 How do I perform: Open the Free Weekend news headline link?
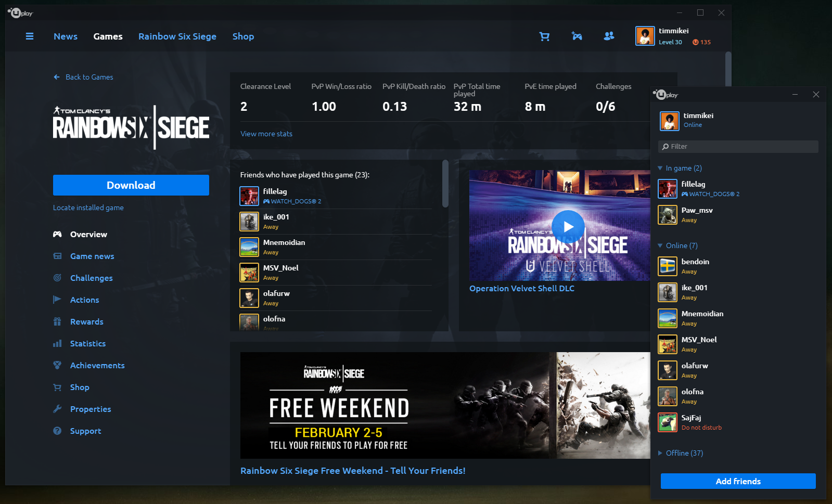tap(353, 470)
